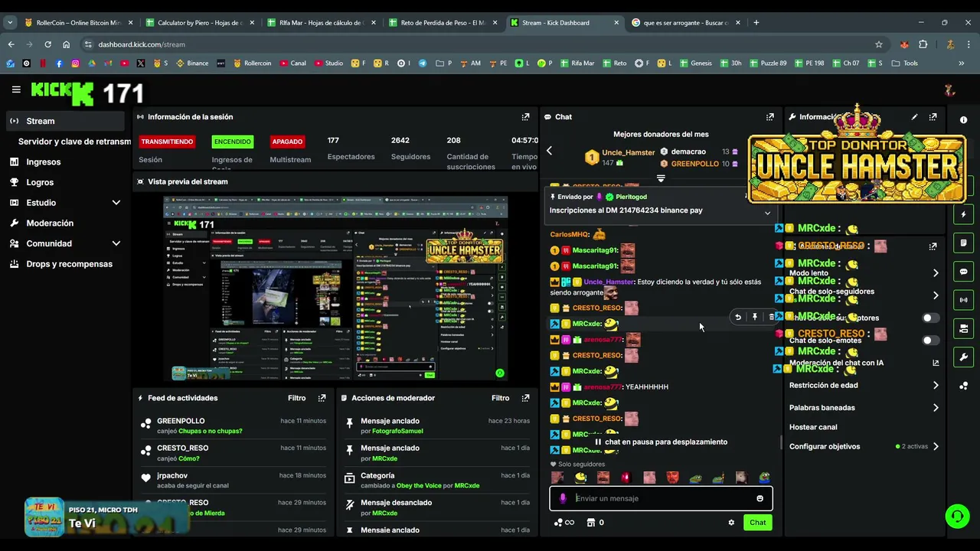Open the Filtro in Acciones de moderador
980x551 pixels.
coord(500,398)
